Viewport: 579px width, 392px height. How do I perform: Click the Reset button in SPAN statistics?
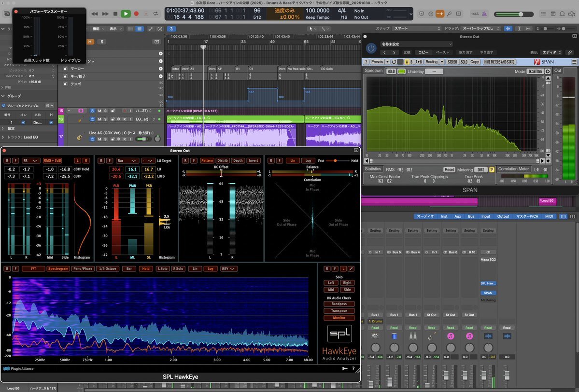[449, 170]
